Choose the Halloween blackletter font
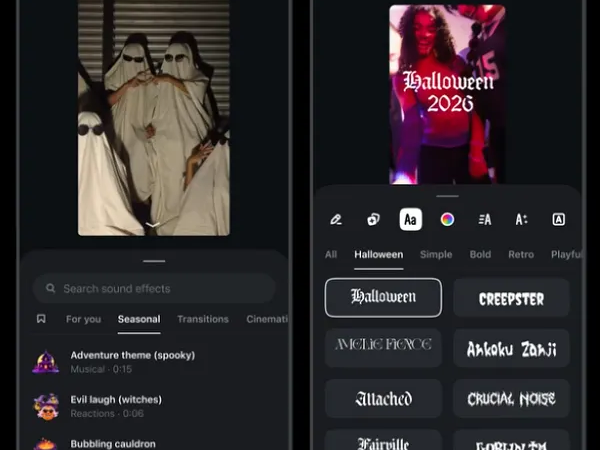 pyautogui.click(x=383, y=298)
